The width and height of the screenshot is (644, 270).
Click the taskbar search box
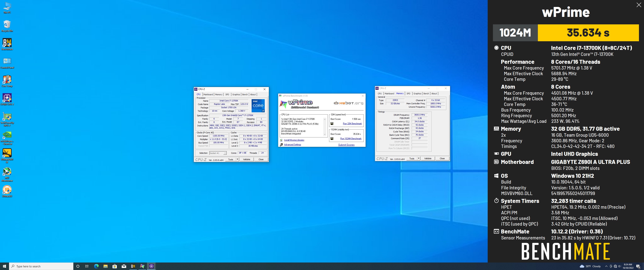41,266
